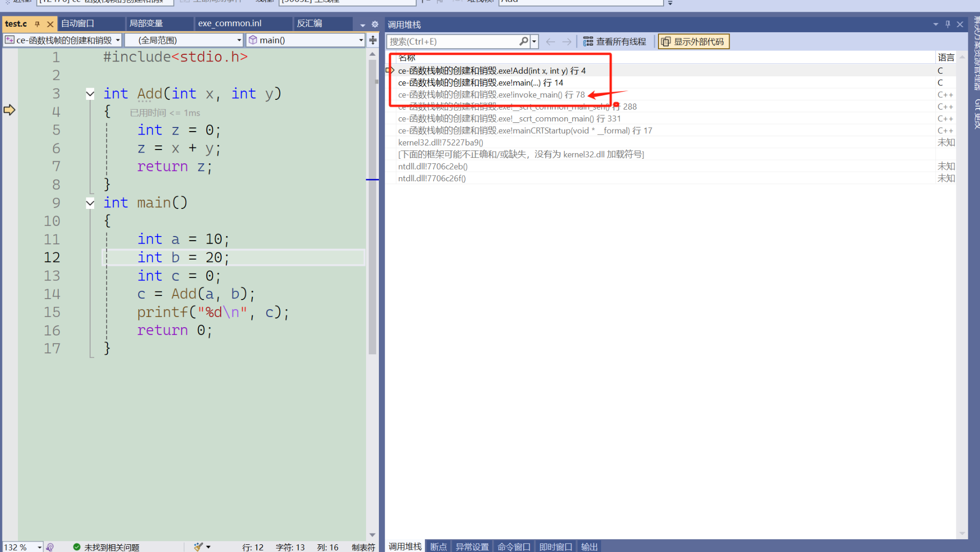Click the #include<stdio.h> line
The width and height of the screenshot is (980, 552).
pos(176,57)
